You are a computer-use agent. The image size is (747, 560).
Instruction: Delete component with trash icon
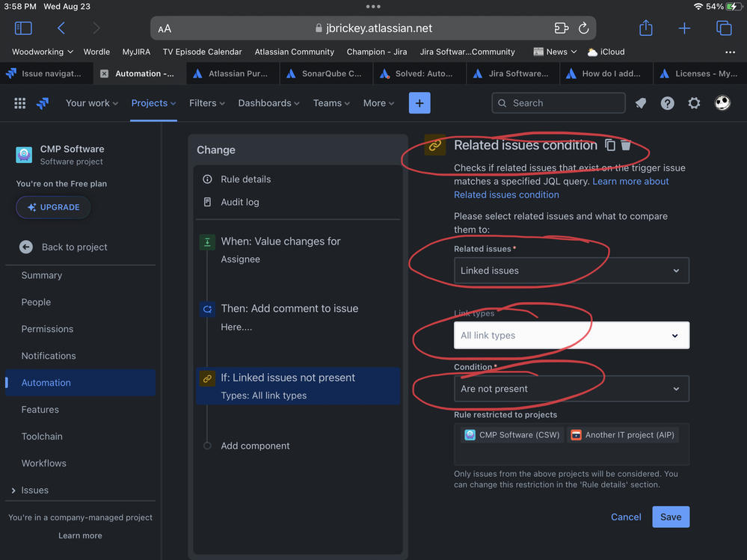click(x=626, y=145)
